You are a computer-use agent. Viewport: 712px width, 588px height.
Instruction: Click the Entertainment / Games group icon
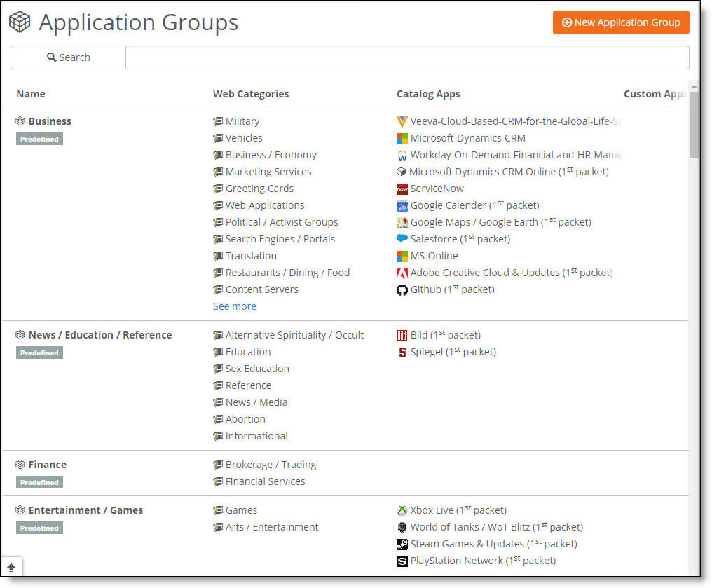click(x=20, y=510)
